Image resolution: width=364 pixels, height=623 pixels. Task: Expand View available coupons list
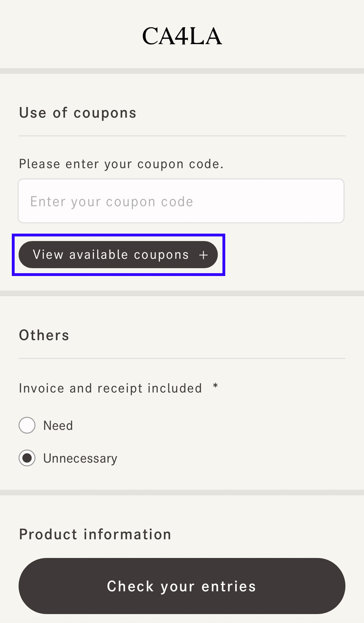point(118,255)
